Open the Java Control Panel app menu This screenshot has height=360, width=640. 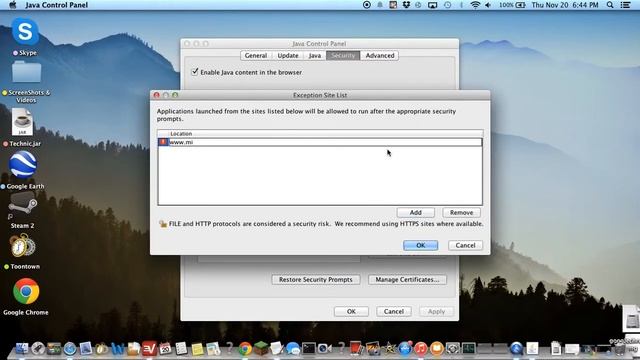[x=57, y=5]
